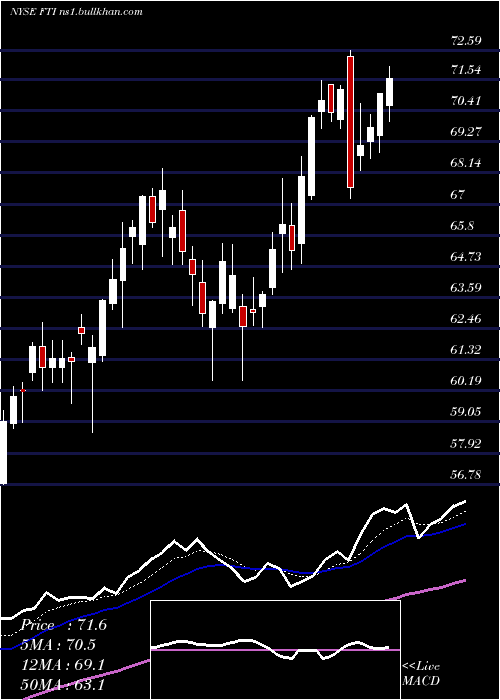The height and width of the screenshot is (700, 500).
Task: Click the 62.46 price axis label
Action: coord(466,319)
